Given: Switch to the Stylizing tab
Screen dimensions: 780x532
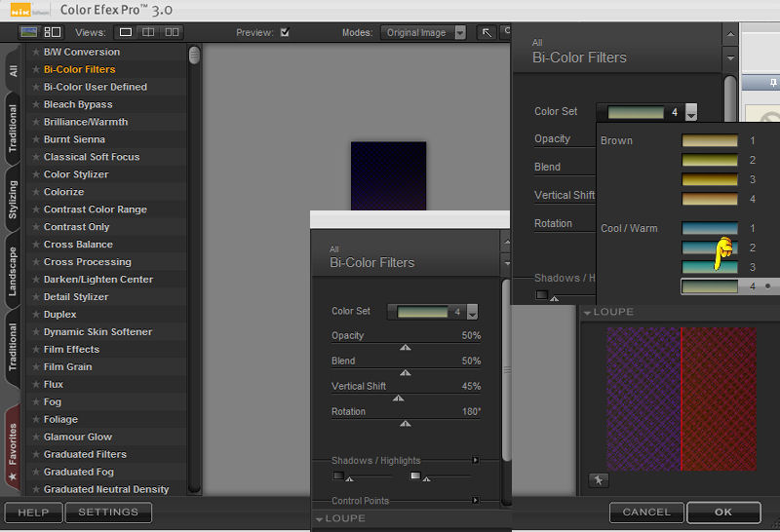Looking at the screenshot, I should coord(13,199).
